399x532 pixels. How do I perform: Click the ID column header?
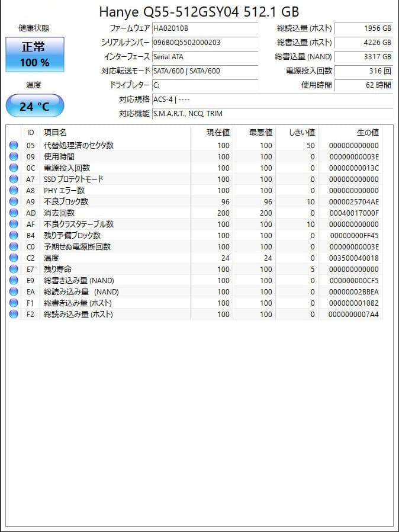coord(31,132)
